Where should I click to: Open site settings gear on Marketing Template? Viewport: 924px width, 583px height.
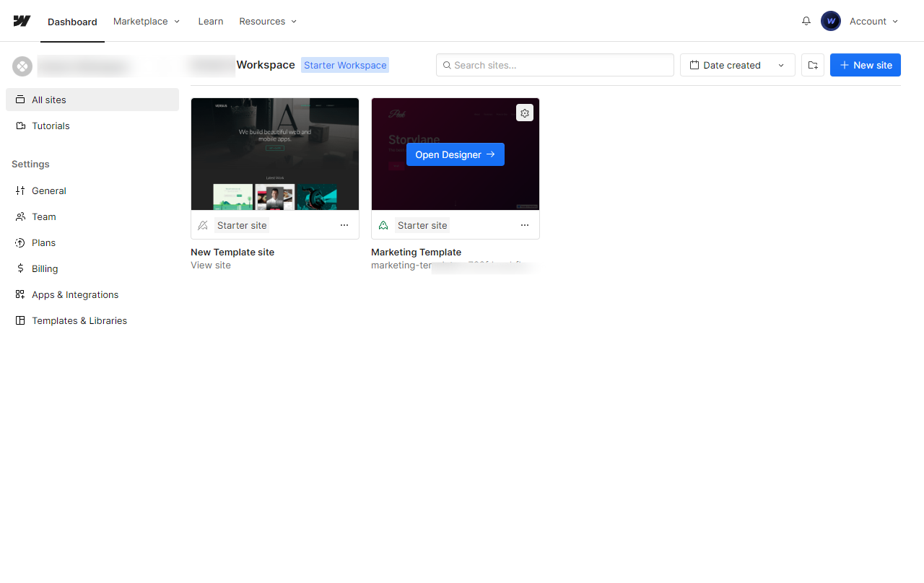click(525, 113)
